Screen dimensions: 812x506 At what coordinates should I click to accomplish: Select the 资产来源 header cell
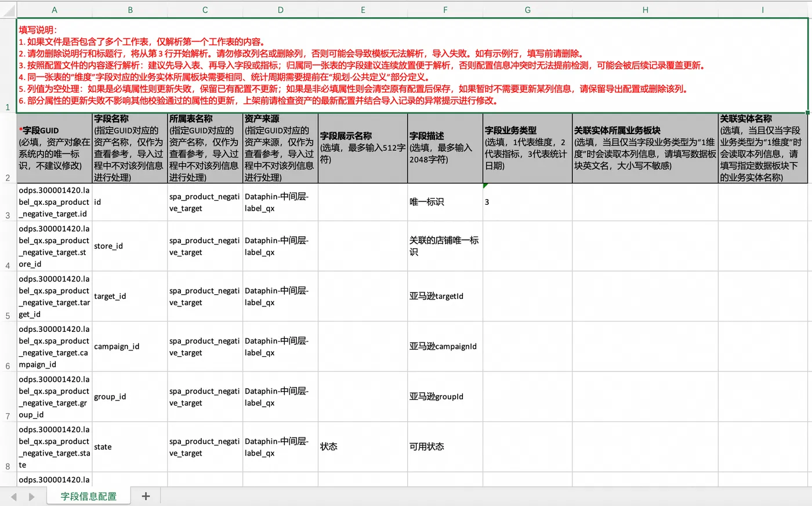coord(281,149)
